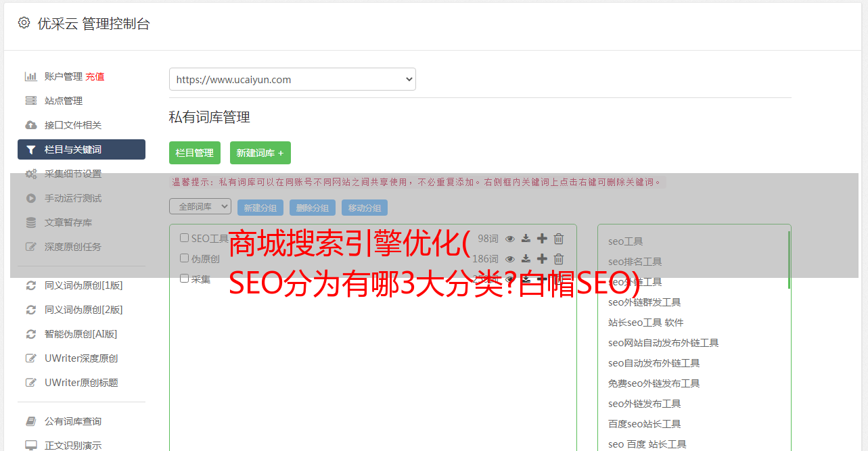
Task: Add keywords to 伪原创 library with plus
Action: 542,258
